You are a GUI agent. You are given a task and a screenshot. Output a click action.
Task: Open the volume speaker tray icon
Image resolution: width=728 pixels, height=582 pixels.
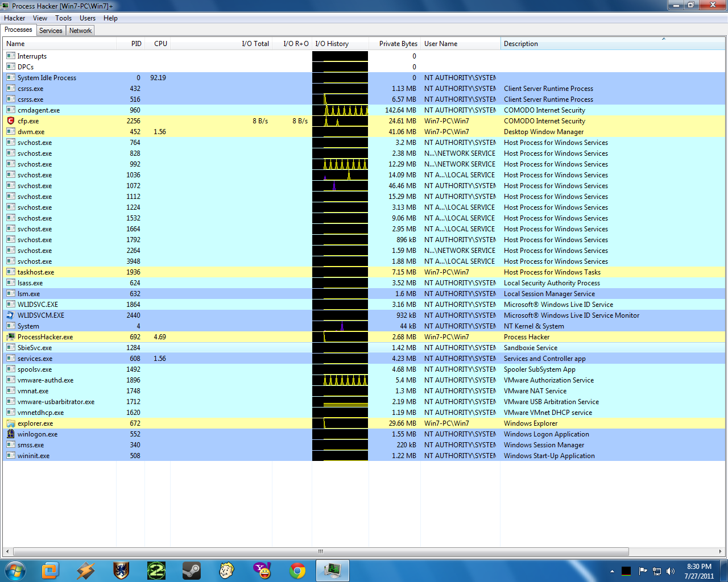671,571
